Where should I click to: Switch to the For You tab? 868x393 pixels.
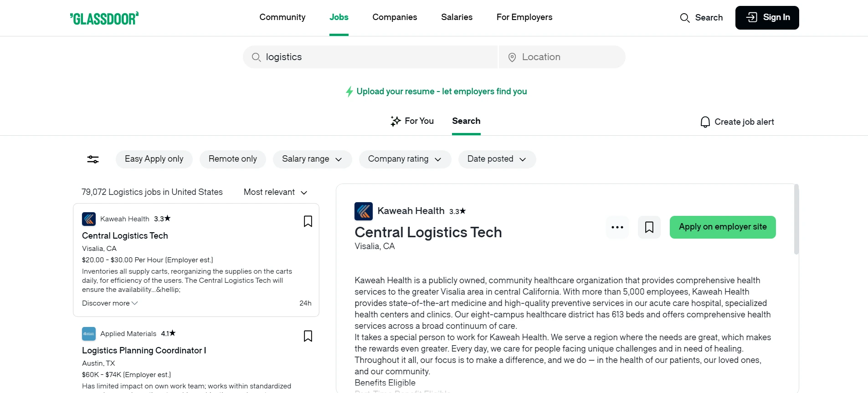tap(412, 121)
